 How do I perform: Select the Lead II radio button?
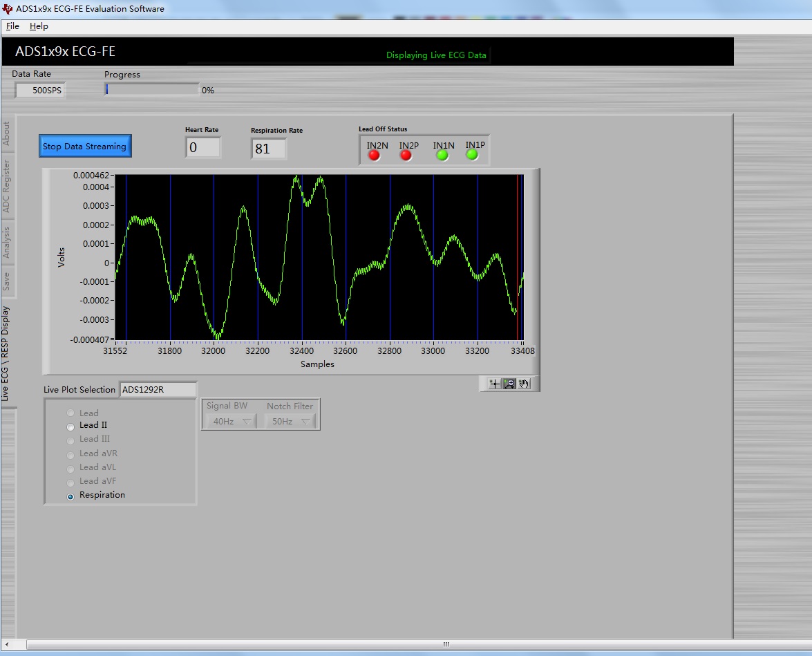(70, 427)
